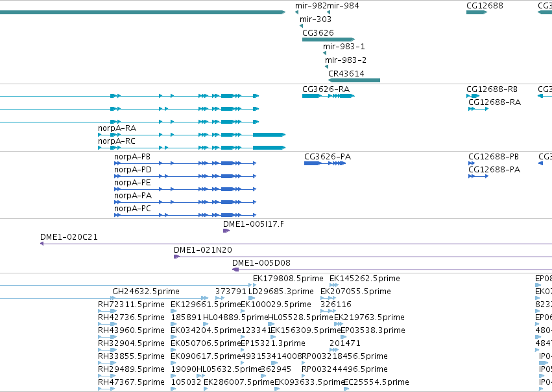Click the norpA-PA protein label
552x392 pixels.
(x=133, y=196)
